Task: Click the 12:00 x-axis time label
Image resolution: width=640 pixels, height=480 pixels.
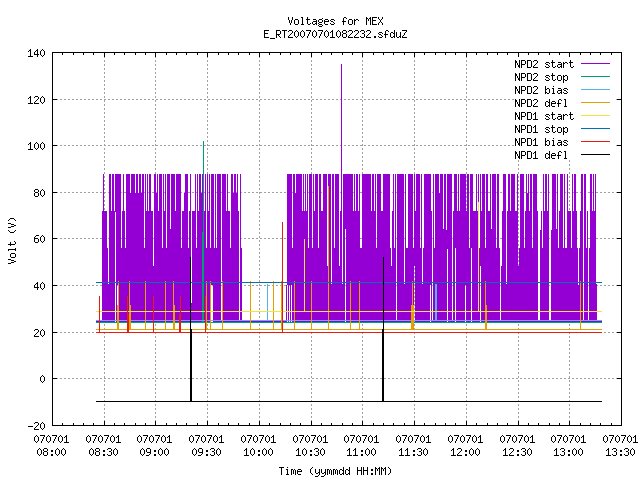Action: 465,452
